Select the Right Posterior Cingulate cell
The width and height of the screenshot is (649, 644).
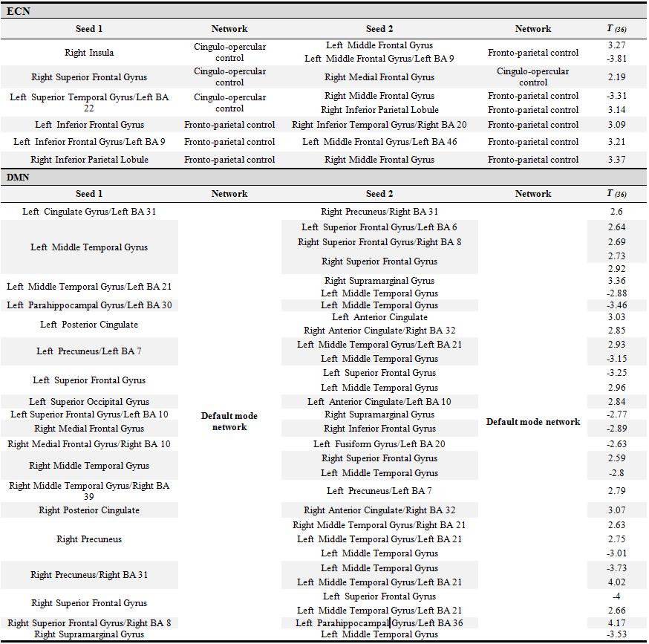point(89,510)
